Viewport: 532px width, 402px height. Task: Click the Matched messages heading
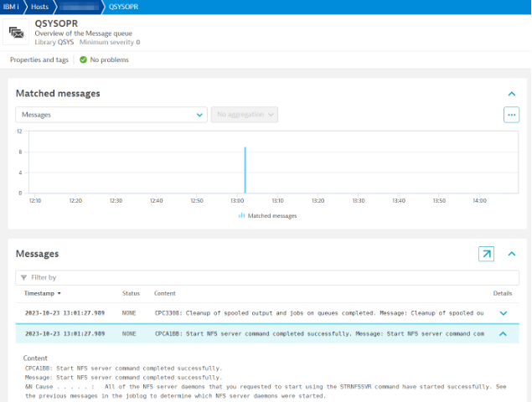click(x=58, y=94)
